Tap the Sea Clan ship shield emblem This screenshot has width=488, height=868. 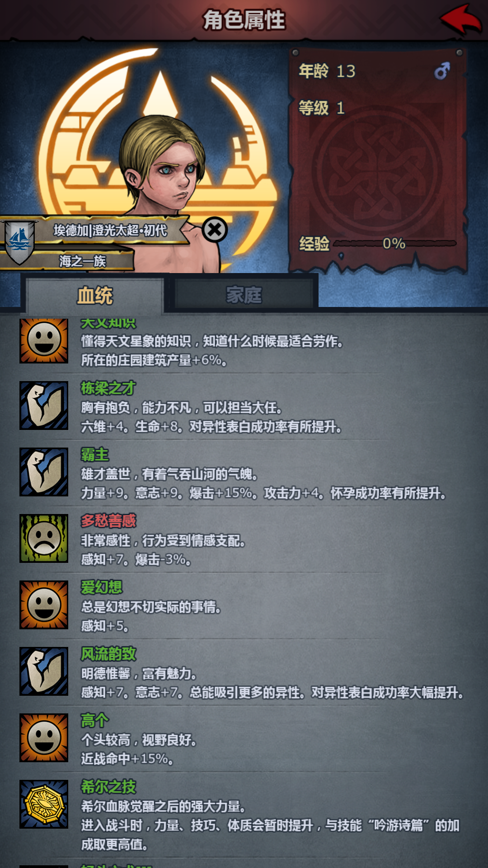[x=19, y=241]
